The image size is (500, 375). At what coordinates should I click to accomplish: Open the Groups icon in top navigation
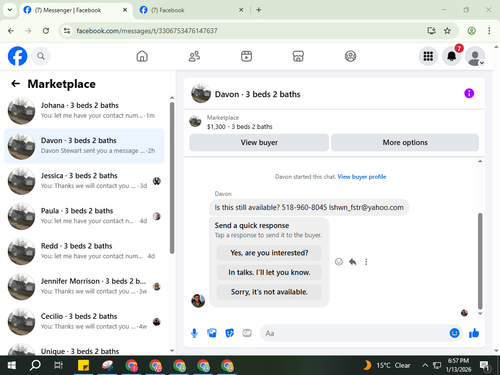click(350, 56)
